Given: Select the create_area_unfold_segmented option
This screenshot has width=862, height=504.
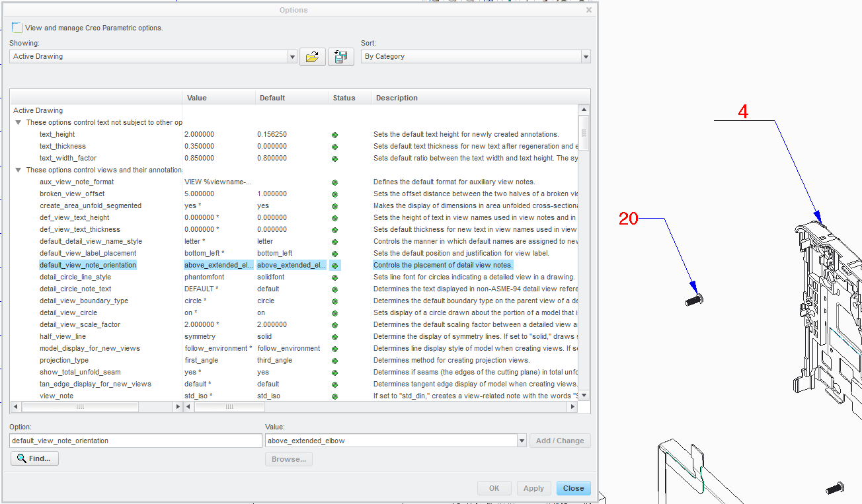Looking at the screenshot, I should point(89,206).
